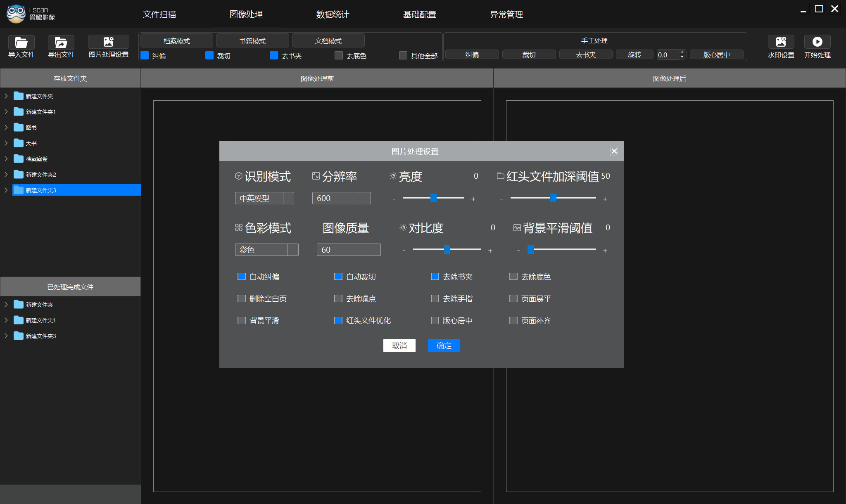Open the watermark settings icon
The width and height of the screenshot is (846, 504).
pyautogui.click(x=781, y=42)
